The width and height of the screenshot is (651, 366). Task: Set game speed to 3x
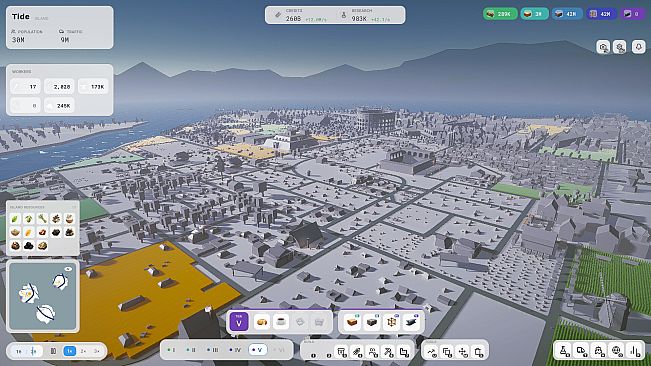tap(97, 351)
